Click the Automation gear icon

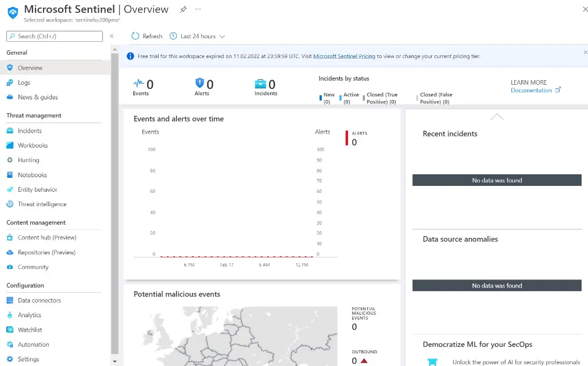coord(10,345)
